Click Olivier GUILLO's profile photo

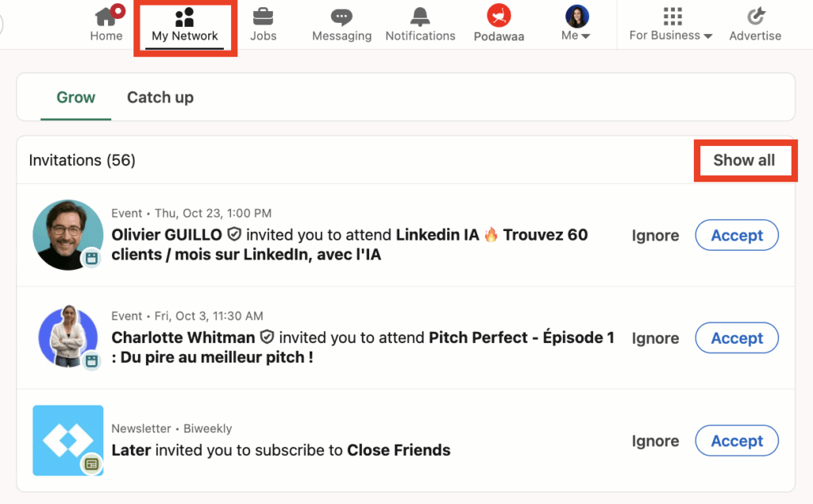[x=68, y=235]
